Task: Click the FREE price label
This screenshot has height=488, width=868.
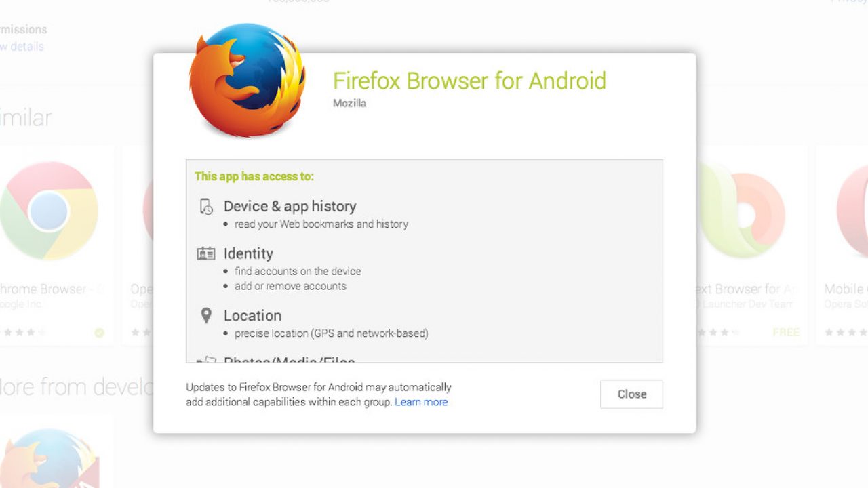Action: pos(786,333)
